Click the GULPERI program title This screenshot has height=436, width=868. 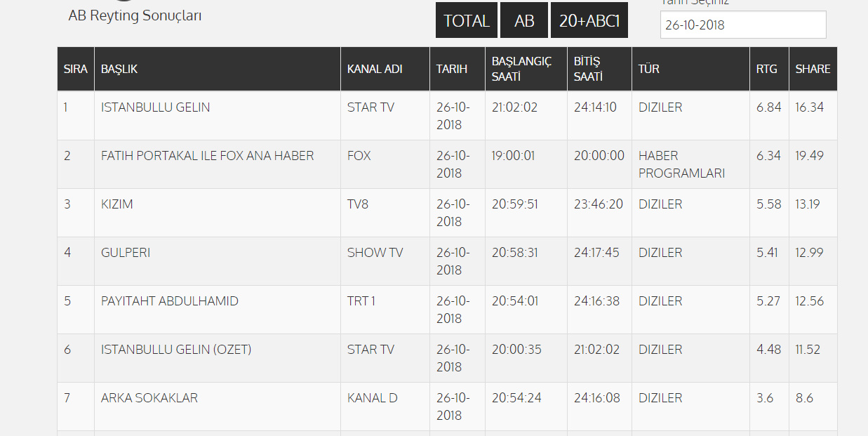pos(126,253)
